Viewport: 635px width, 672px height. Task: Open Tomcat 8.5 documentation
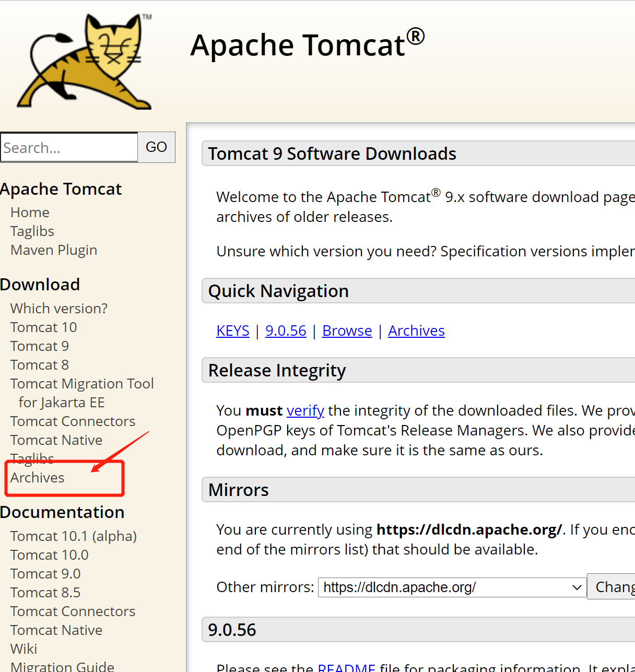pos(45,593)
